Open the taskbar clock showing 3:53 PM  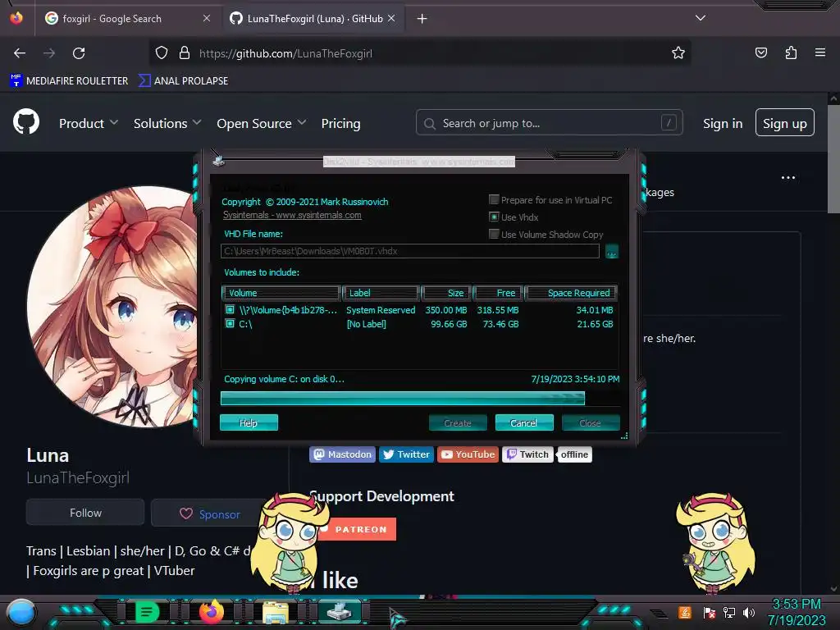click(x=796, y=612)
